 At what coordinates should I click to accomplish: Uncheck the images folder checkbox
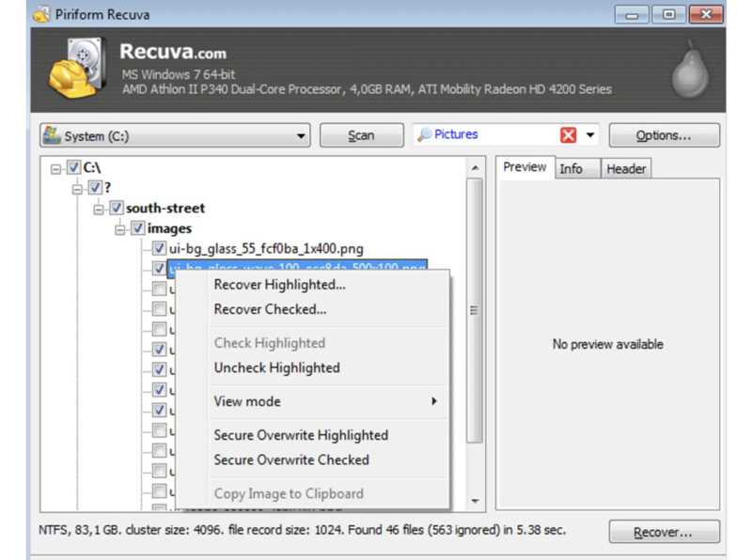[137, 228]
